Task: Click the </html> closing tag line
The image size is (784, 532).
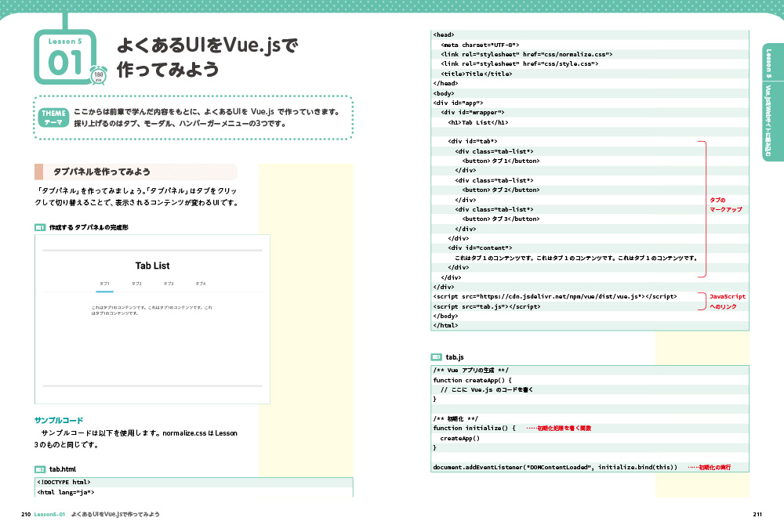Action: coord(445,325)
